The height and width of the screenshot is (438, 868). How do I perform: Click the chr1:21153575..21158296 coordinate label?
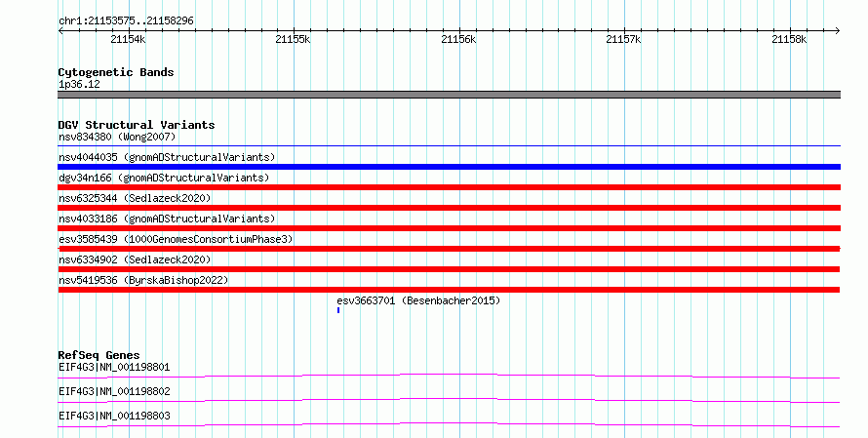point(126,20)
